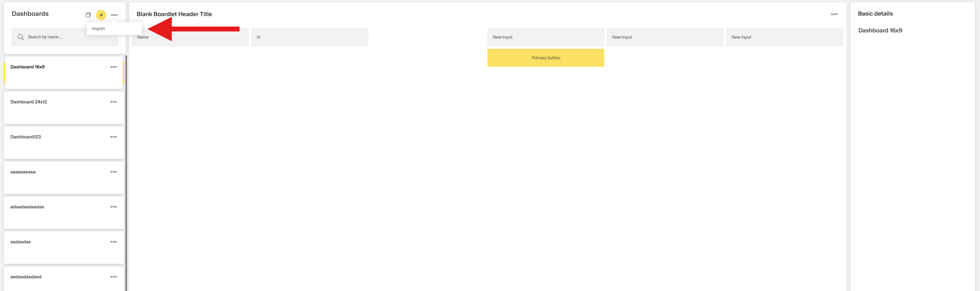This screenshot has height=291, width=980.
Task: Click the copy dashboards icon
Action: [x=88, y=15]
